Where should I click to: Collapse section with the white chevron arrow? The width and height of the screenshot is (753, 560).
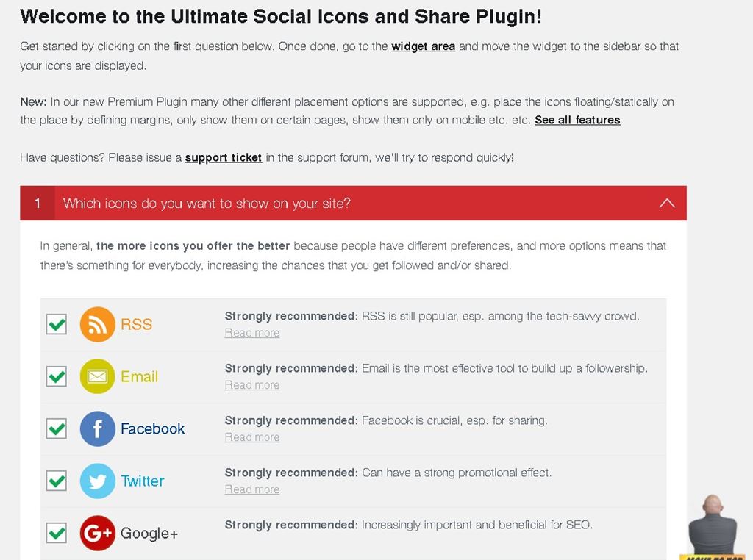tap(667, 203)
